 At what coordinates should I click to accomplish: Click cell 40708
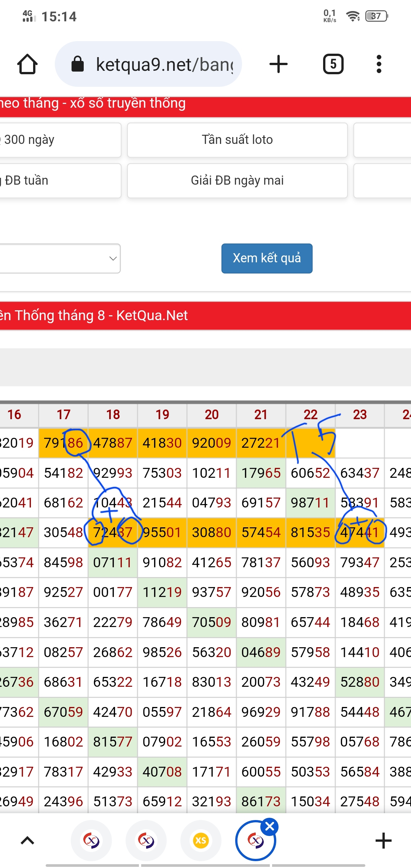coord(162,772)
